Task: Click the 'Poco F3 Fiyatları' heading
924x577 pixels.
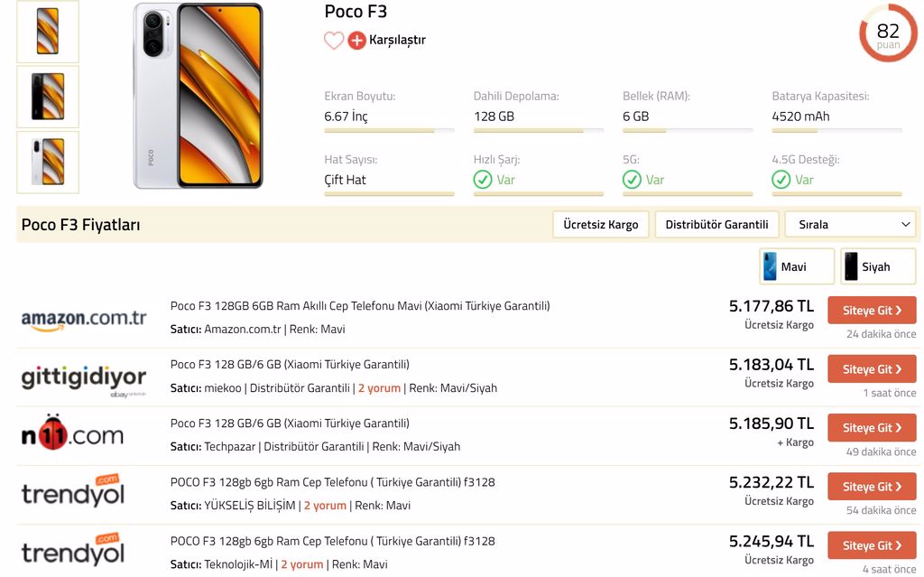Action: click(80, 225)
